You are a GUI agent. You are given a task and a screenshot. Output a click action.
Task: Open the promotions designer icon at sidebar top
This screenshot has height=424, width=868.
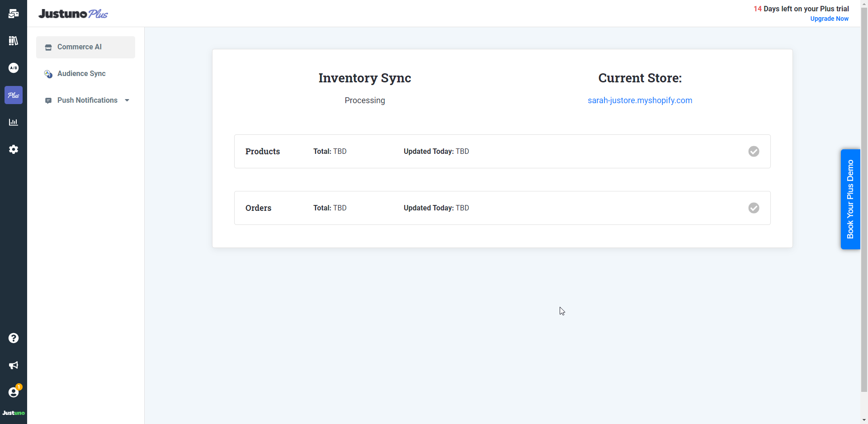(14, 13)
